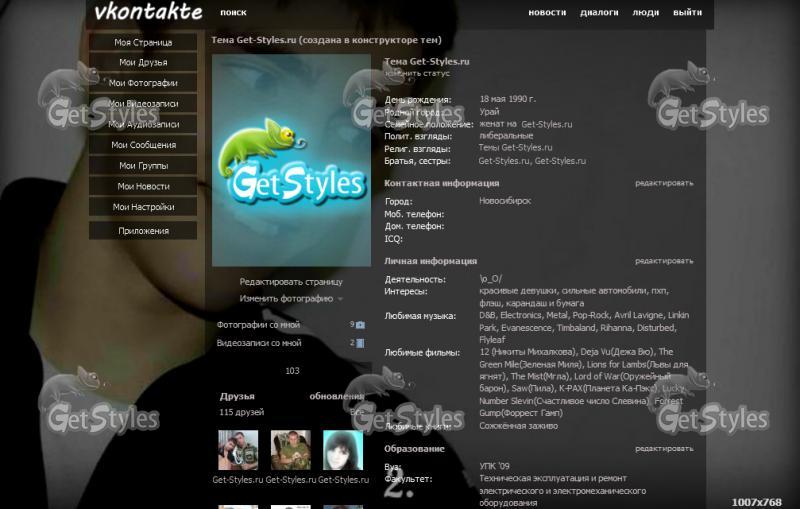Click the vkontakte logo in header
Image resolution: width=800 pixels, height=509 pixels.
point(148,13)
